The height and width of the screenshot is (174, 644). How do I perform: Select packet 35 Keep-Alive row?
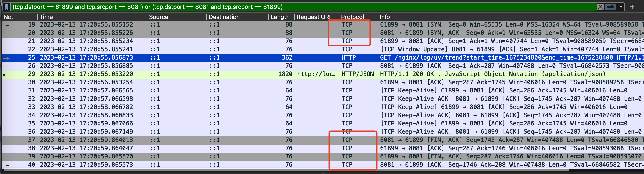323,123
